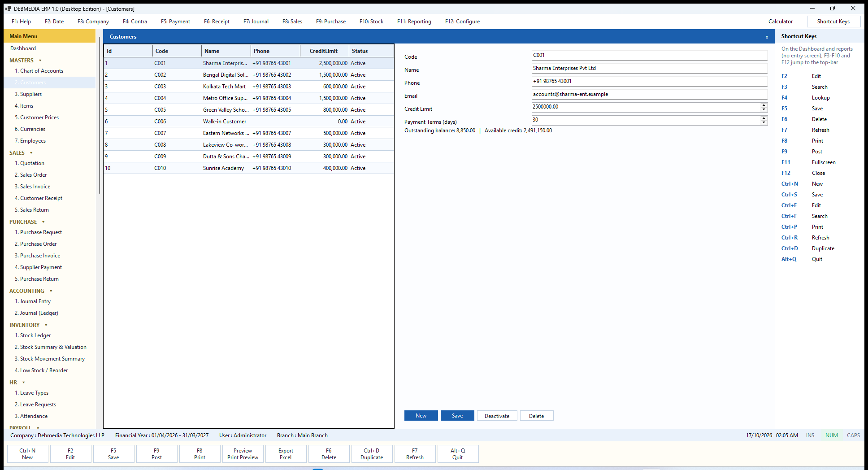Select the Walk-in Customer row
Image resolution: width=868 pixels, height=470 pixels.
click(x=249, y=122)
